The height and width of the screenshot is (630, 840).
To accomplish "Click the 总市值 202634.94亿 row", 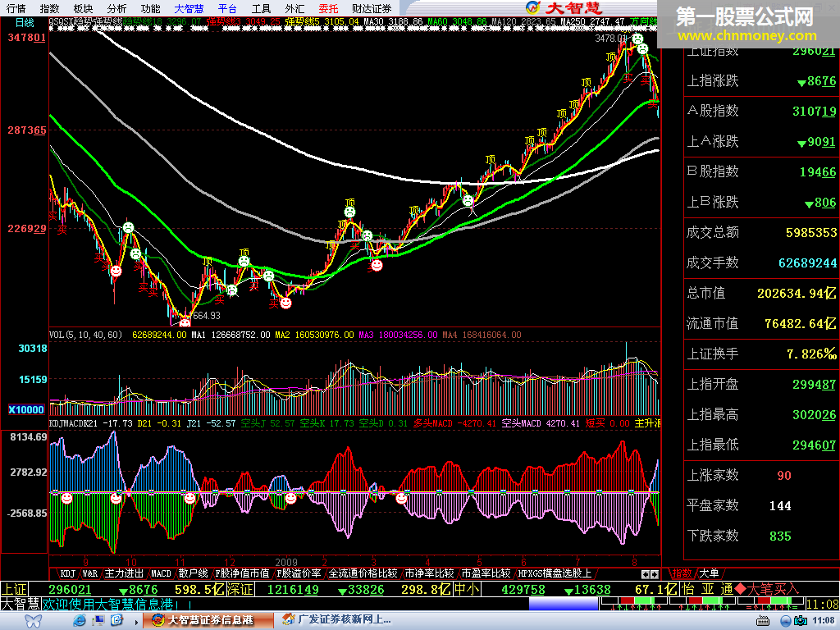I will pos(761,293).
